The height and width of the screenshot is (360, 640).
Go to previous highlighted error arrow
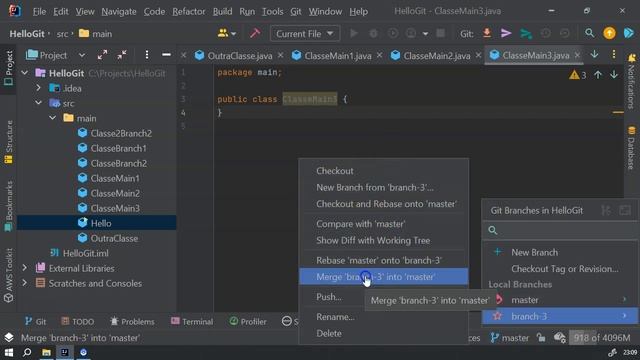(598, 75)
